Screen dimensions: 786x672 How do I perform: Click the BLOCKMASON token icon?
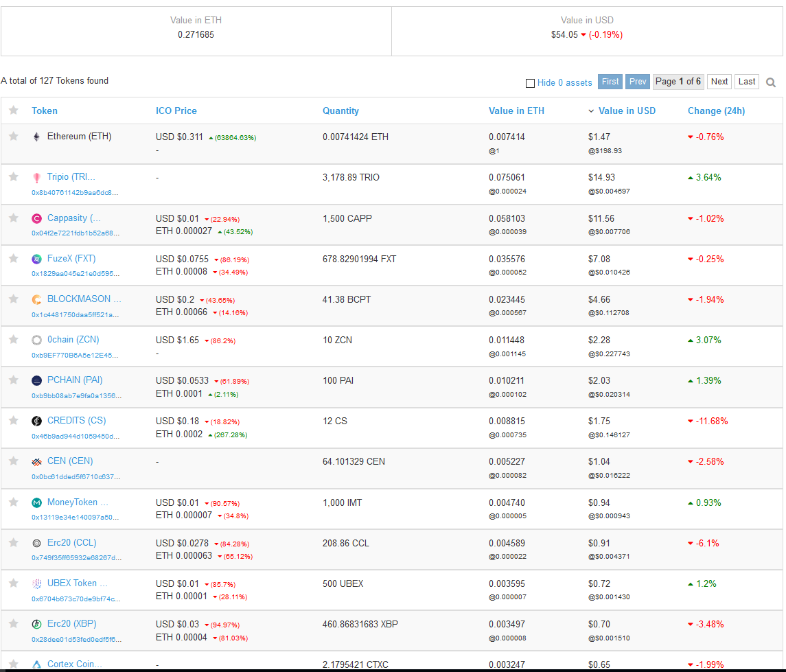point(36,299)
